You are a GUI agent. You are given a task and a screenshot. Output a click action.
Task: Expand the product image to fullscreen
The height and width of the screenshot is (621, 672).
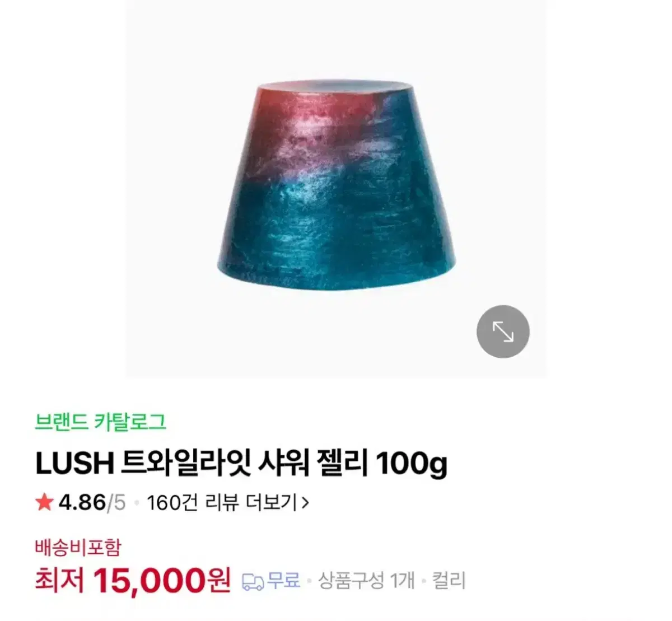(x=503, y=331)
